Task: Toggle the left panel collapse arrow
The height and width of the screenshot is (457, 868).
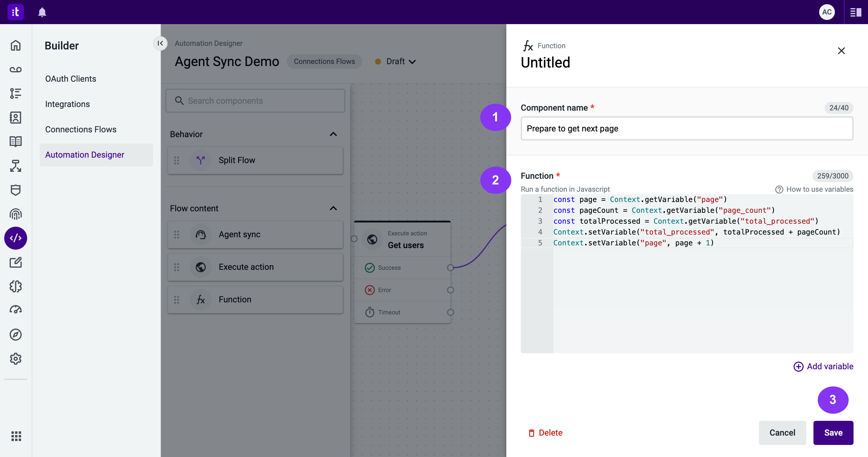Action: 161,43
